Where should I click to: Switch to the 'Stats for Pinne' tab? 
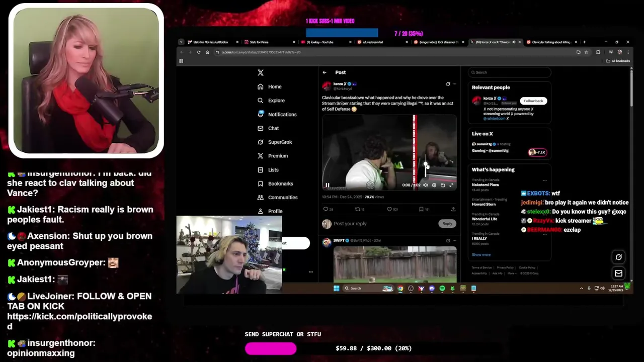(x=271, y=42)
